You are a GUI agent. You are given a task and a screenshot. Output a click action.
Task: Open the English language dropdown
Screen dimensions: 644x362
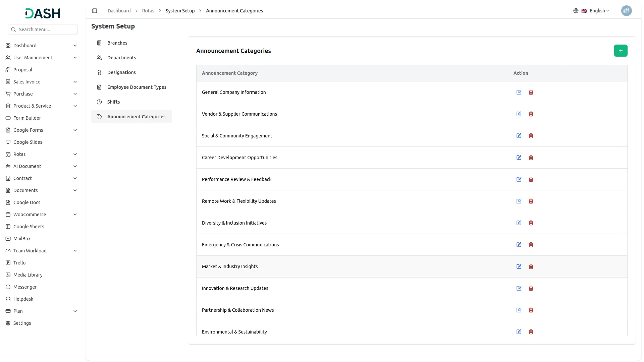(x=599, y=11)
